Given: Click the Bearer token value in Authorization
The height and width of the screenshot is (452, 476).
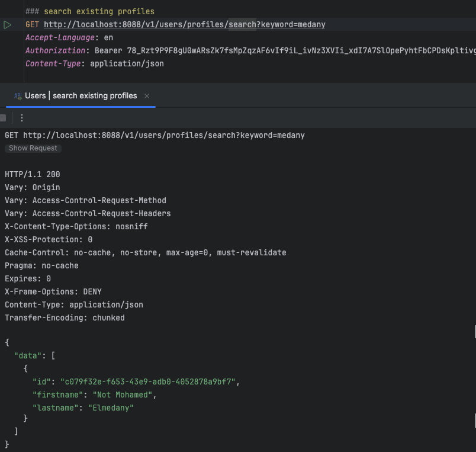Looking at the screenshot, I should [301, 51].
